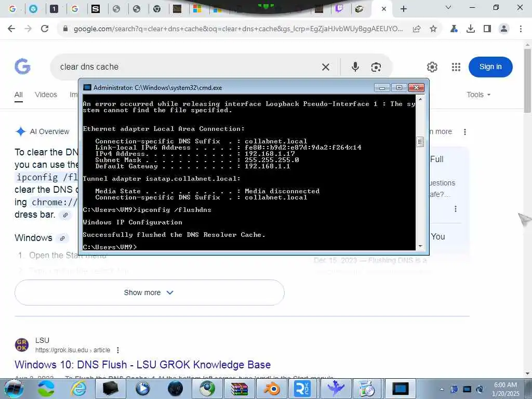Reload the Google search page
This screenshot has width=532, height=399.
tap(45, 29)
